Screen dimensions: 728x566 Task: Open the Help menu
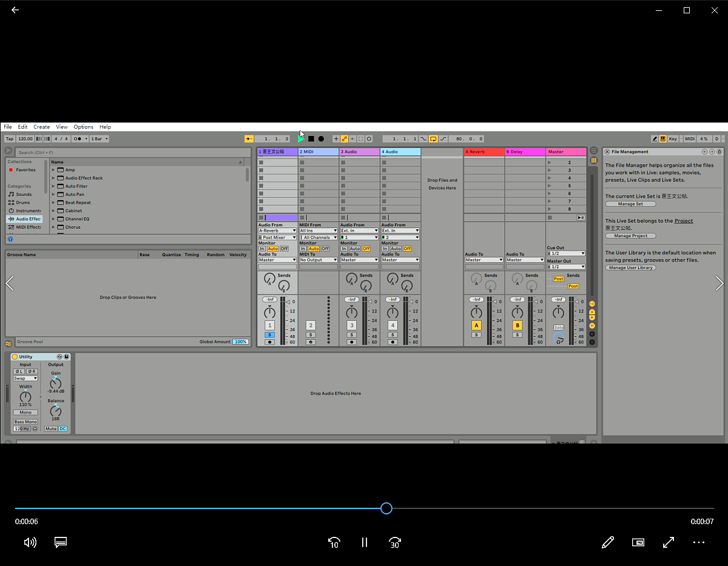point(106,127)
